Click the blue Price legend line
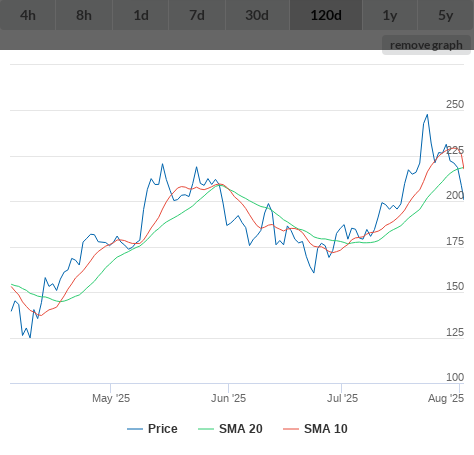474x455 pixels. [x=135, y=429]
